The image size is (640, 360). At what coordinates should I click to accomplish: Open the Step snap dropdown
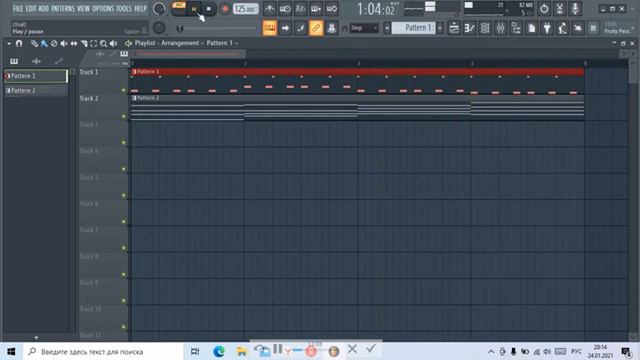[364, 28]
